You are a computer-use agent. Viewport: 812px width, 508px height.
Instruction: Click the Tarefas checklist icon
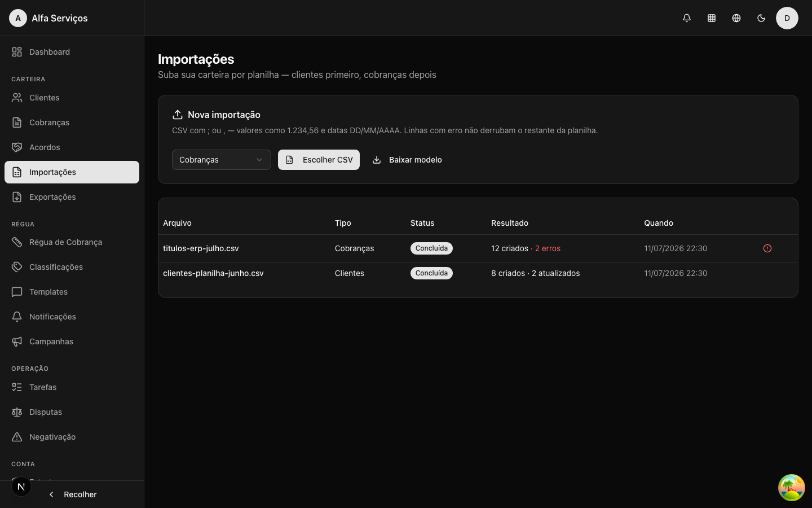[17, 387]
